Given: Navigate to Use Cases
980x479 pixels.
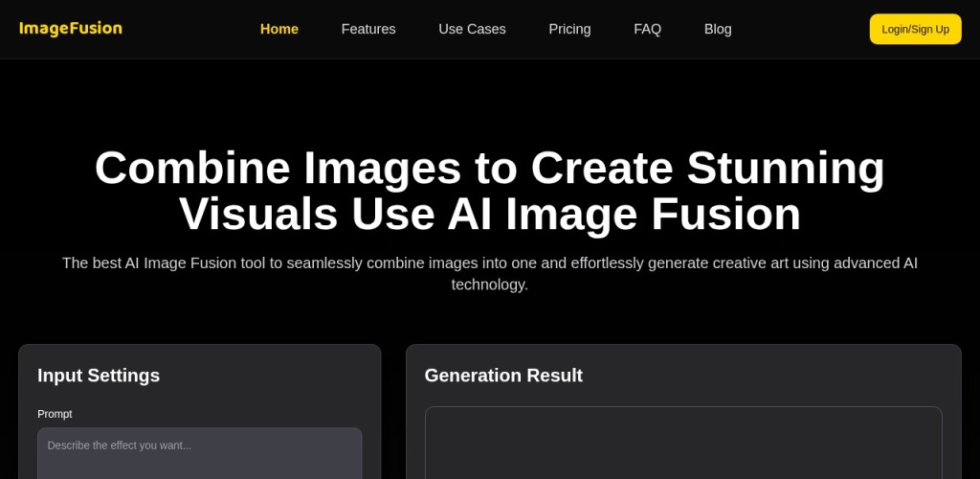Looking at the screenshot, I should point(472,29).
